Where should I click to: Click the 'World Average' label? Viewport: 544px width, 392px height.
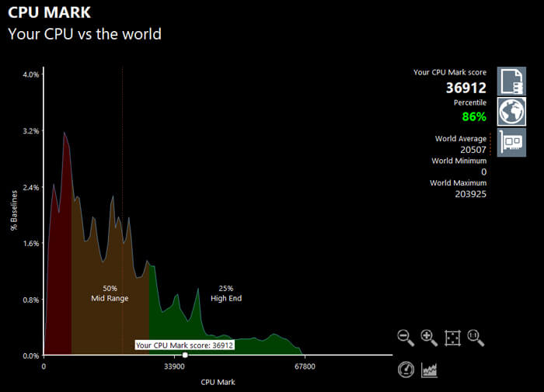(x=461, y=139)
